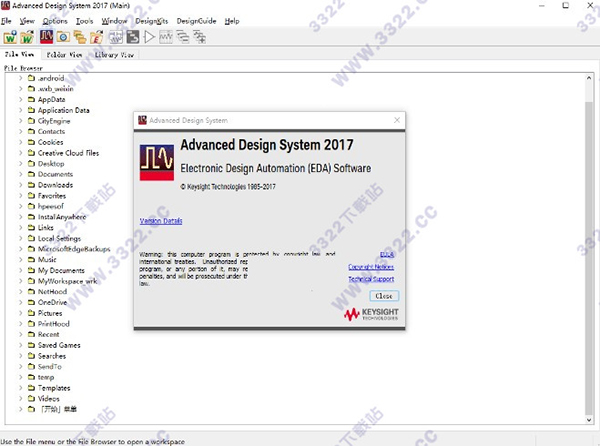This screenshot has height=446, width=600.
Task: Click the folder icon beside Favorites
Action: click(31, 195)
